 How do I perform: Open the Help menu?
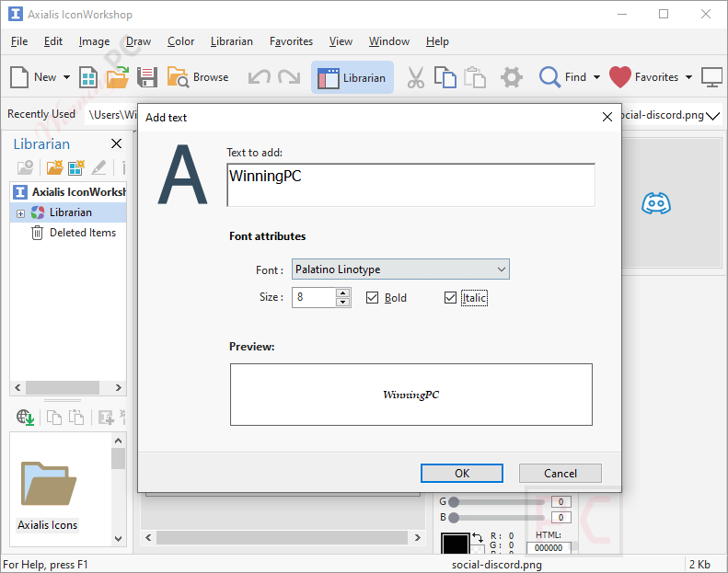(437, 41)
